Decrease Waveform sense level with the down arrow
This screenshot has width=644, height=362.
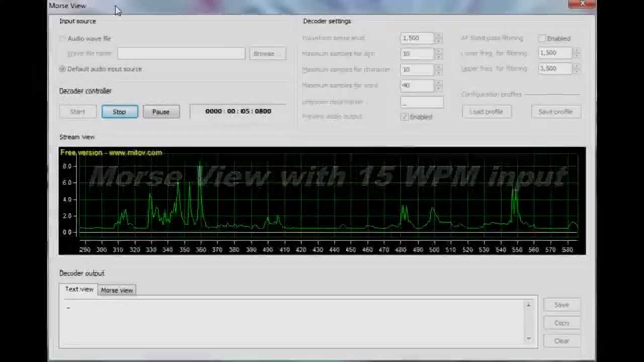[438, 41]
